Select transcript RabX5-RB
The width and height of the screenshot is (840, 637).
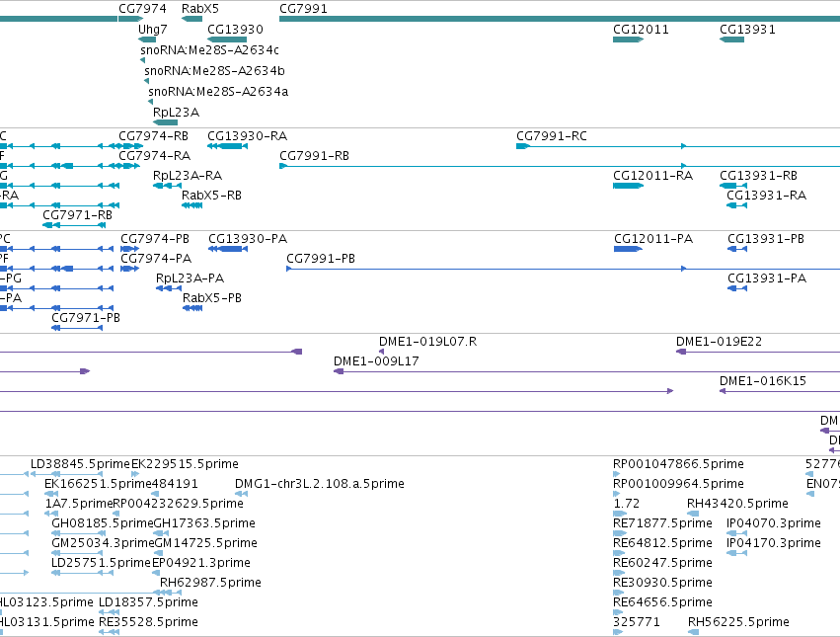click(211, 196)
